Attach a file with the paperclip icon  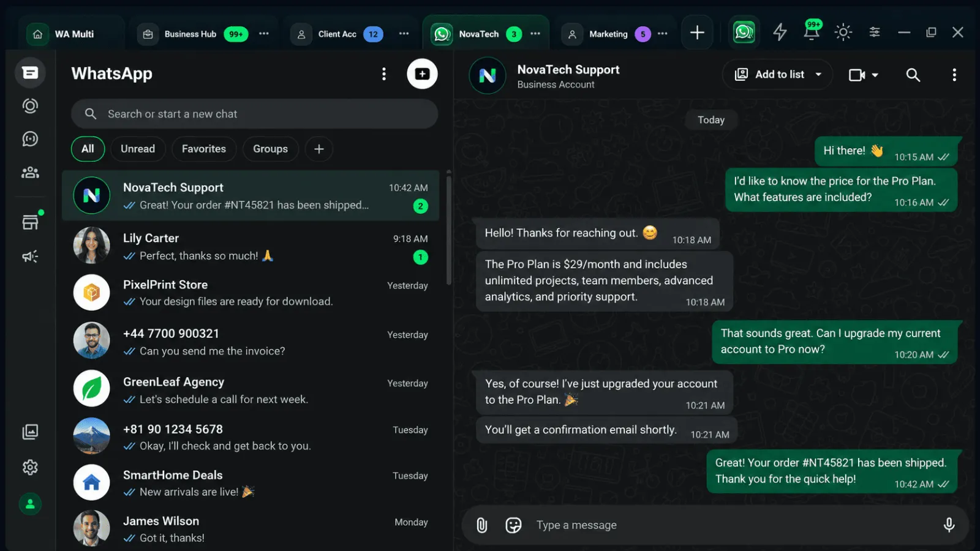[x=482, y=525]
